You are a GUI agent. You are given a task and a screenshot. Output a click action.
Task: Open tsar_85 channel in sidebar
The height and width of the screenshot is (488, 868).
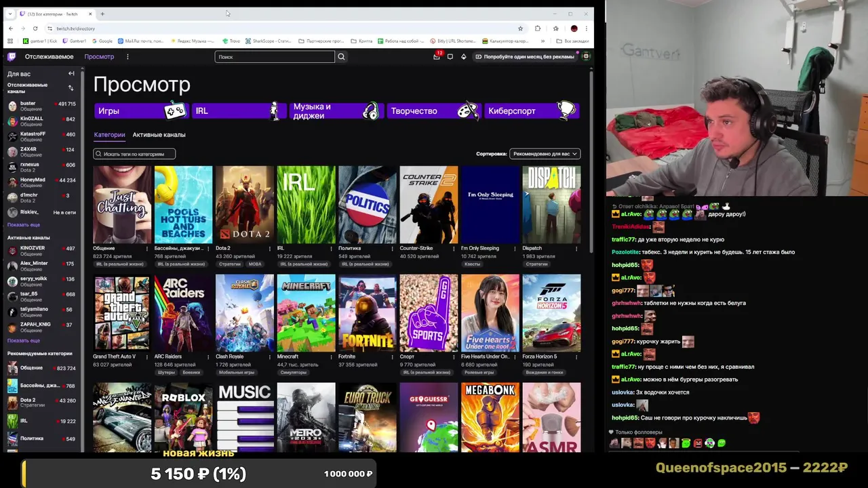[x=41, y=297]
